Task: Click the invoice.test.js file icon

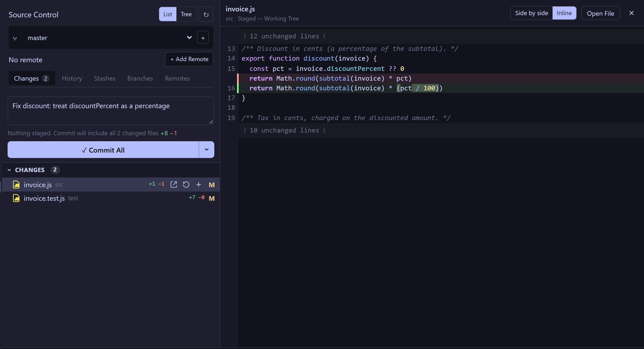Action: click(x=16, y=198)
